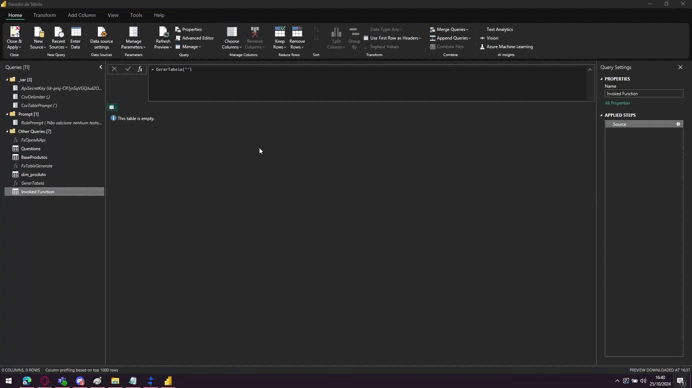Screen dimensions: 692x388
Task: Expand the formula bar with the chevron
Action: (x=590, y=69)
